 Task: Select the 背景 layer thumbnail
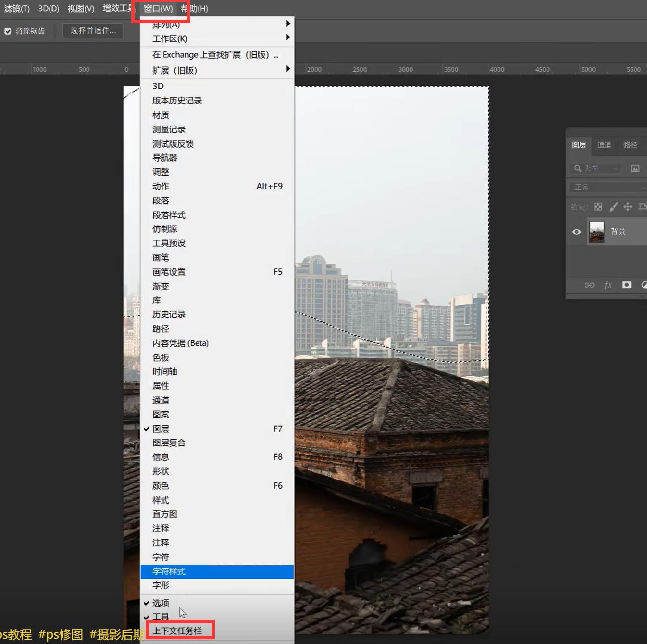click(x=597, y=231)
